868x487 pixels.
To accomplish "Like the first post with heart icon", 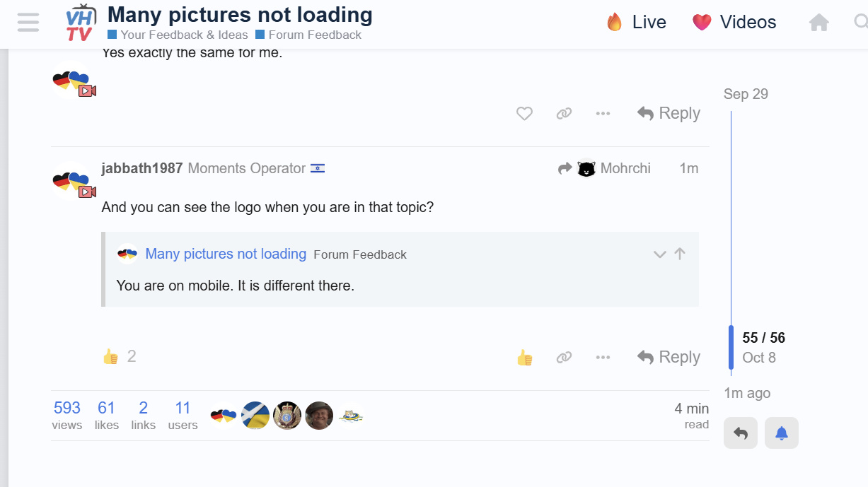I will (524, 113).
